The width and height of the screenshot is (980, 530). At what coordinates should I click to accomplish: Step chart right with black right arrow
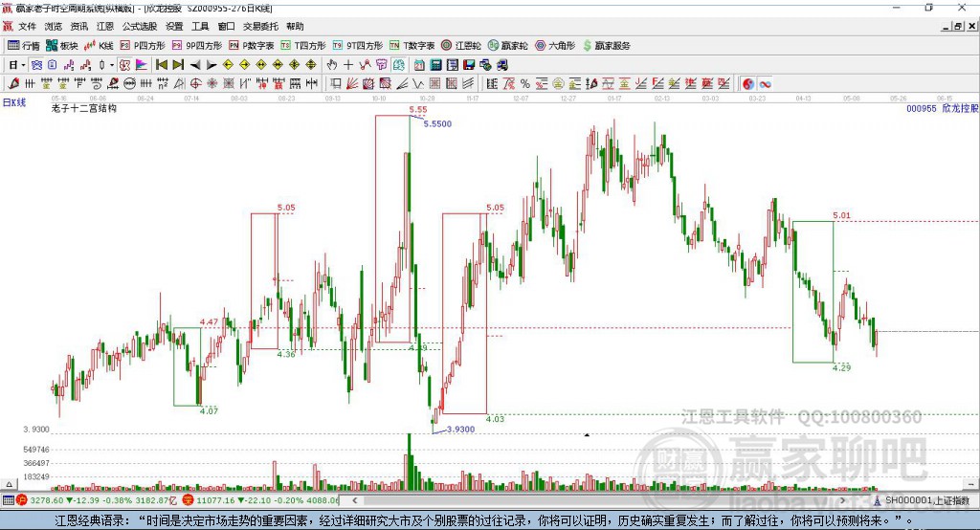[212, 65]
